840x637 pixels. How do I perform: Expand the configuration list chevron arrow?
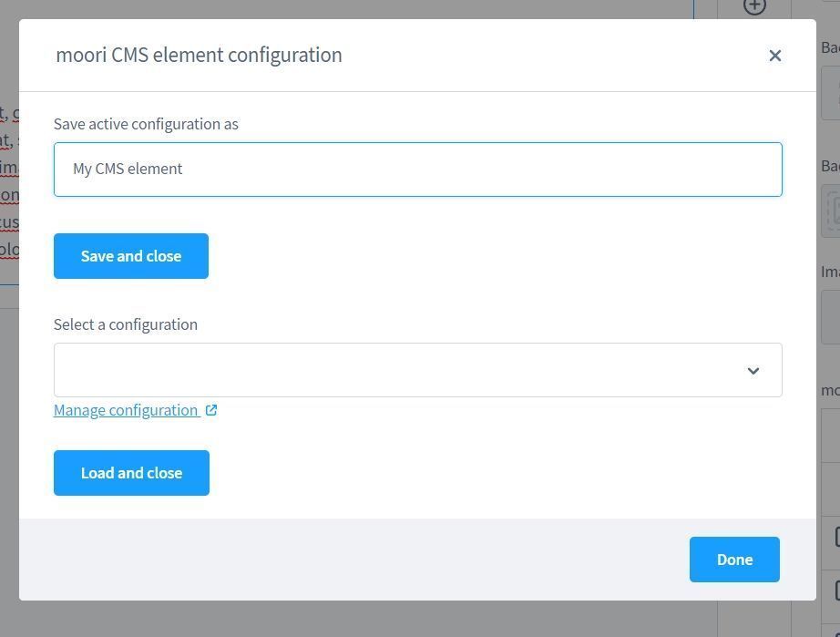pyautogui.click(x=753, y=371)
